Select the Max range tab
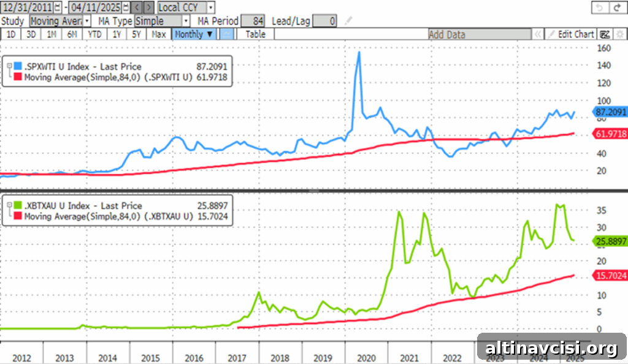 pyautogui.click(x=159, y=34)
